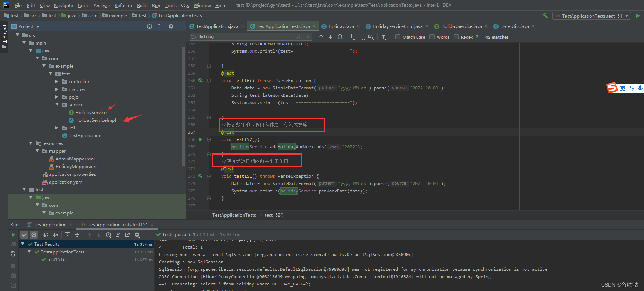This screenshot has width=644, height=291.
Task: Add selection for next occurrence icon
Action: click(353, 37)
